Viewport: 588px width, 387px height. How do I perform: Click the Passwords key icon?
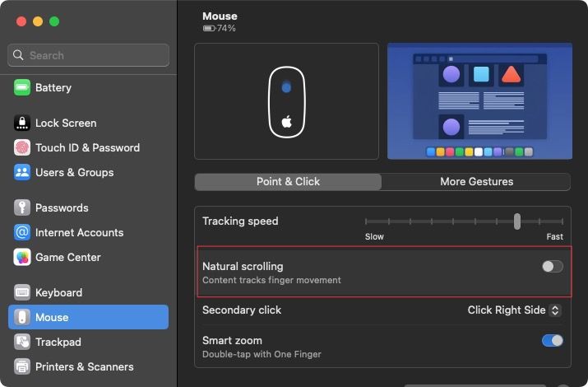click(x=22, y=208)
